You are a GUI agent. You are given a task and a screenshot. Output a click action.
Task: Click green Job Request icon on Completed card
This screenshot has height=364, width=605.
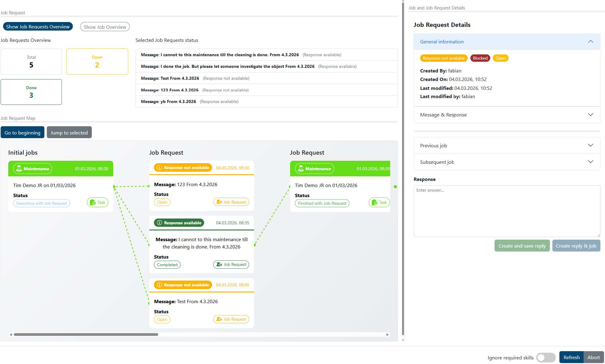(219, 264)
